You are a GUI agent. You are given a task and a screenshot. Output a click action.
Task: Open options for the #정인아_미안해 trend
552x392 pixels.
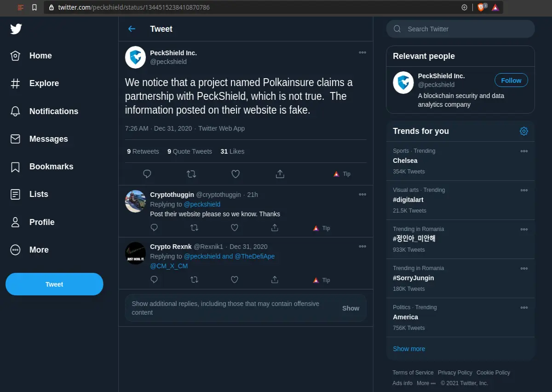(524, 229)
